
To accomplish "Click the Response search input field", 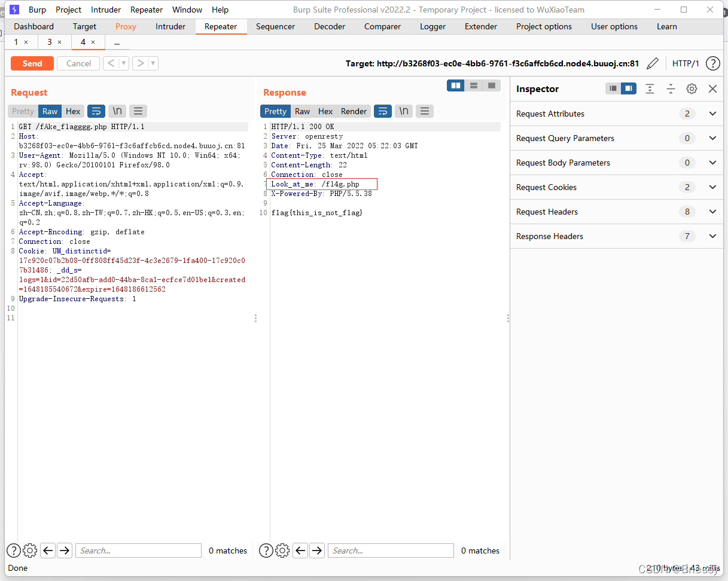I will (x=391, y=551).
